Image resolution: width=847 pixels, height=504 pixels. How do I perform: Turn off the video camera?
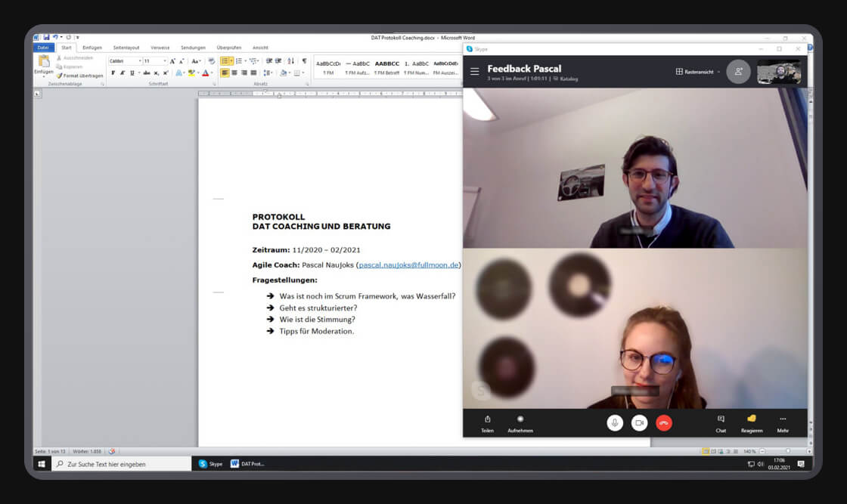639,423
